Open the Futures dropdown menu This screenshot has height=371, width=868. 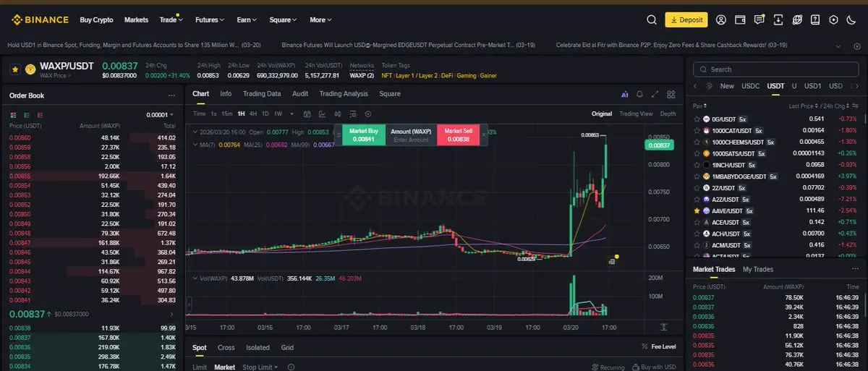[210, 20]
